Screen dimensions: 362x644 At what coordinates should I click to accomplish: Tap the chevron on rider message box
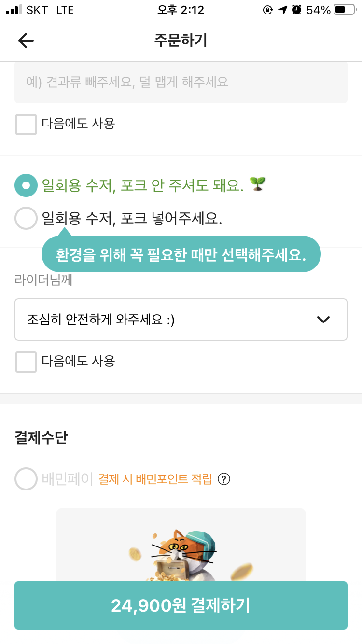click(x=323, y=320)
